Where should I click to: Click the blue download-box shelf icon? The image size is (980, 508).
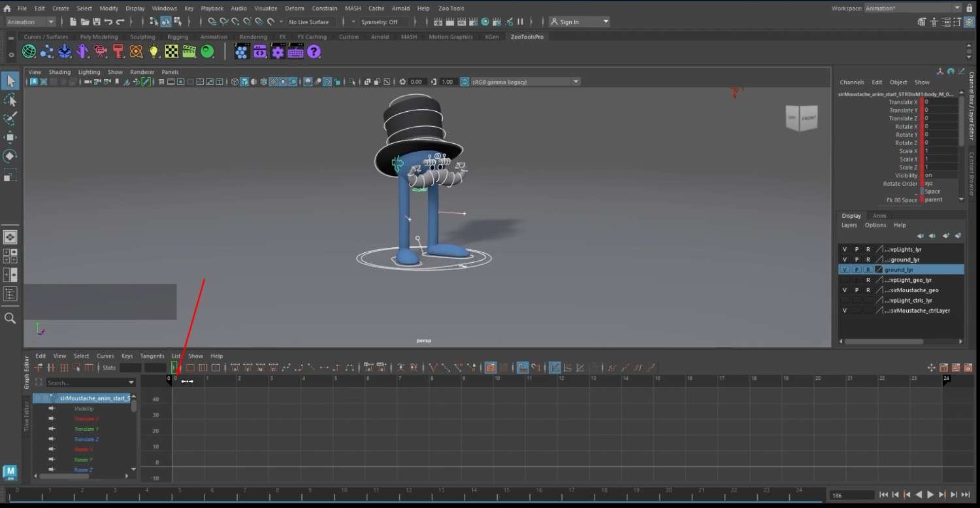65,52
